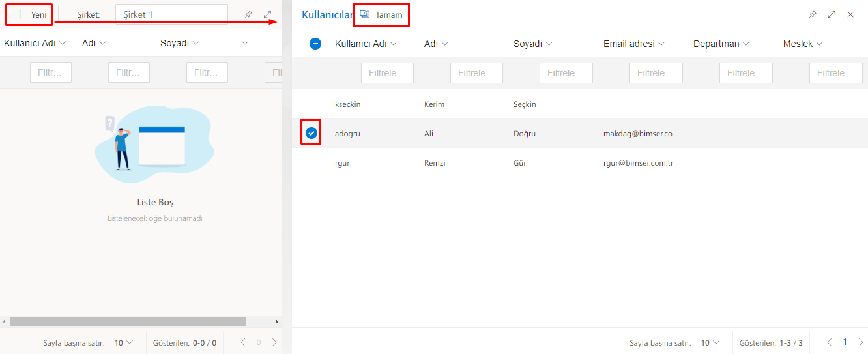868x354 pixels.
Task: Click the Meslek filter box
Action: 836,73
